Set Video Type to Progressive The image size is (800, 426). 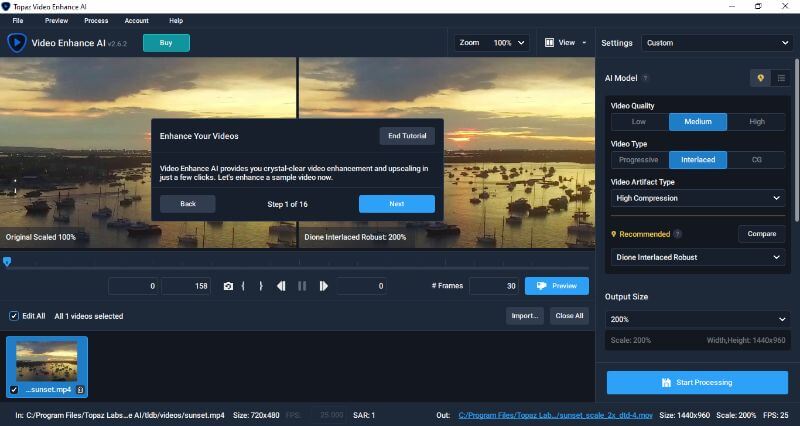[640, 160]
